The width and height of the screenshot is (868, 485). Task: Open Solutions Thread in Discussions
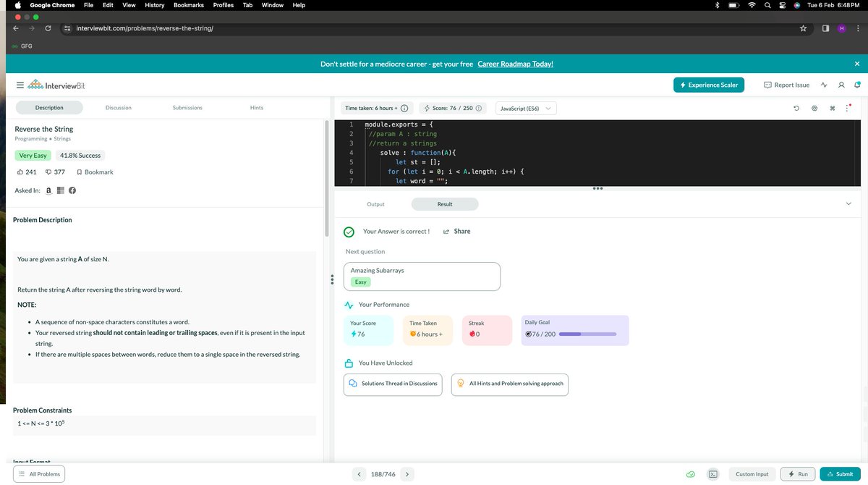click(x=393, y=384)
